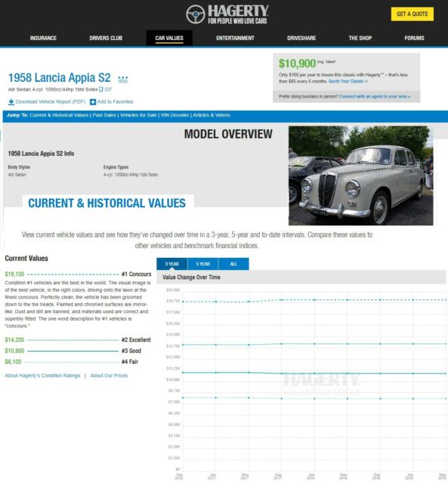Switch to the All chart tab
Viewport: 448px width, 484px height.
(x=233, y=264)
